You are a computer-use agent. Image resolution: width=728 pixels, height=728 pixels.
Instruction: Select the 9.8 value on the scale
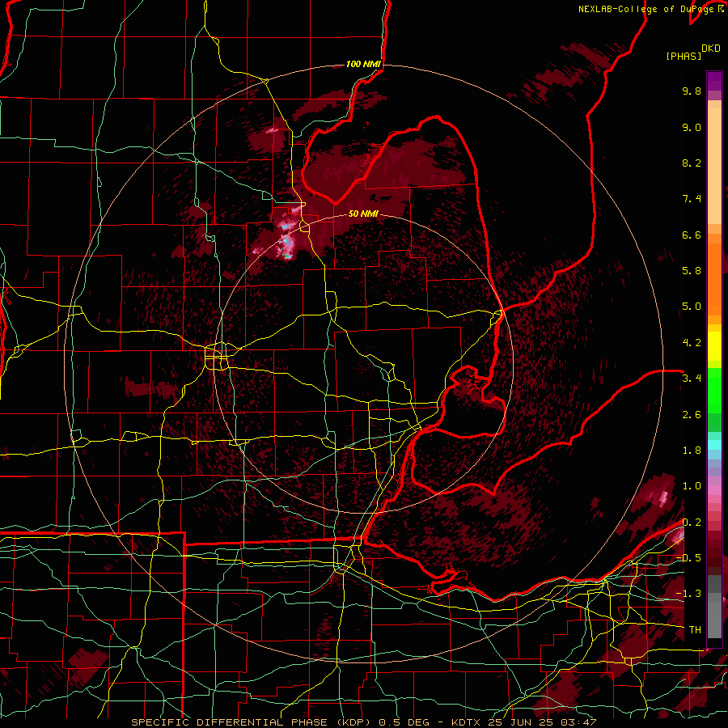click(692, 91)
